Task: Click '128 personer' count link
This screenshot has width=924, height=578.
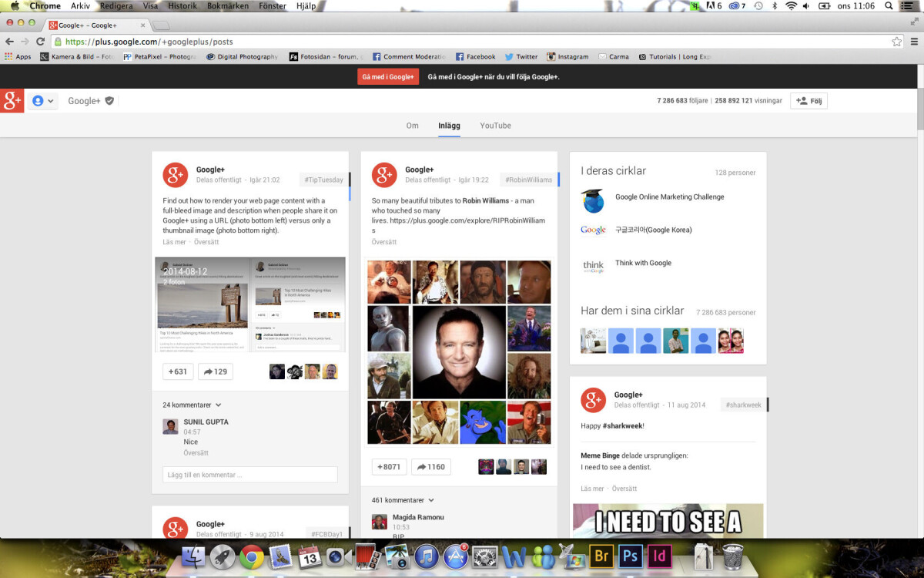Action: [735, 173]
